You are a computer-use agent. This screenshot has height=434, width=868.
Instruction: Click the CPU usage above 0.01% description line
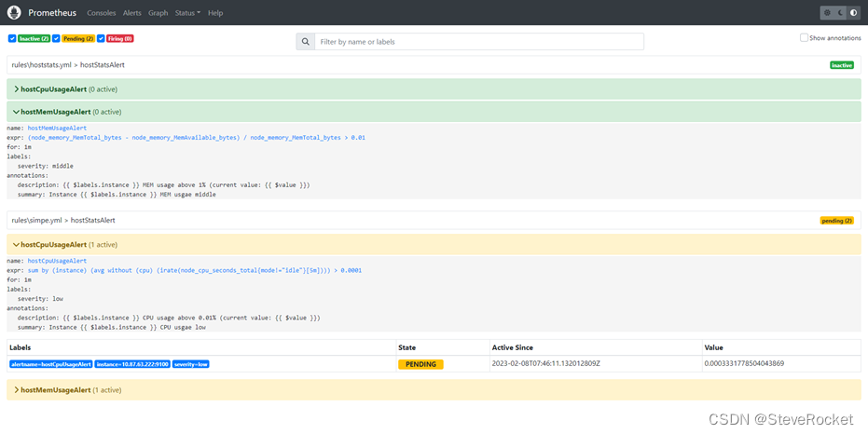pos(169,318)
